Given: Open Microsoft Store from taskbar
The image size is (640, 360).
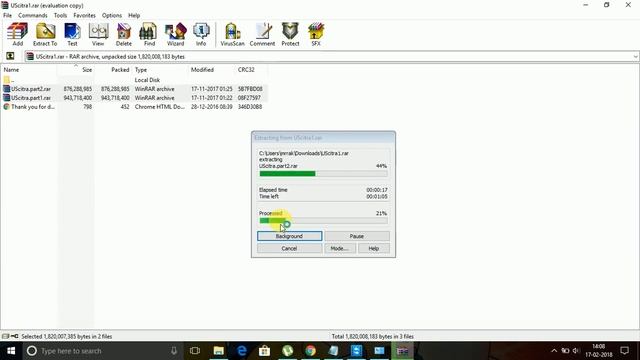Looking at the screenshot, I should 264,351.
